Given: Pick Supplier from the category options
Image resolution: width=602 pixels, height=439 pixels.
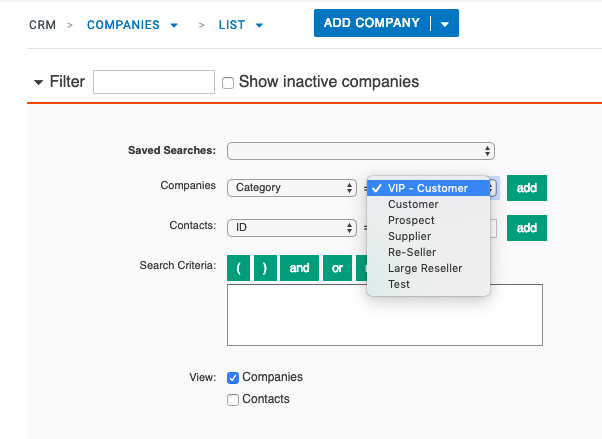Looking at the screenshot, I should coord(409,236).
